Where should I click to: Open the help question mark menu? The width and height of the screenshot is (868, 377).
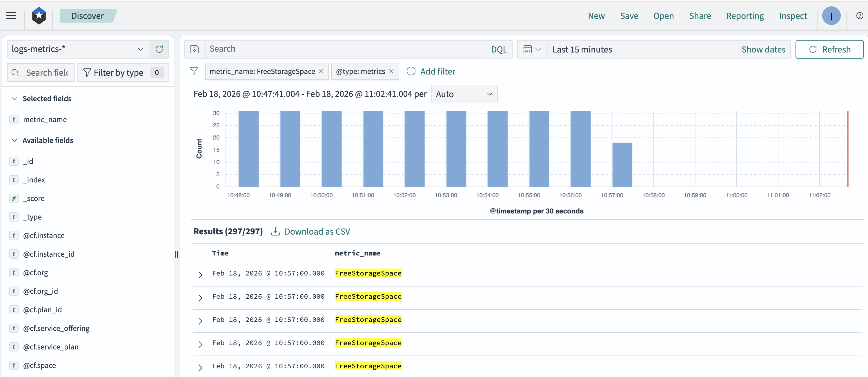click(860, 15)
